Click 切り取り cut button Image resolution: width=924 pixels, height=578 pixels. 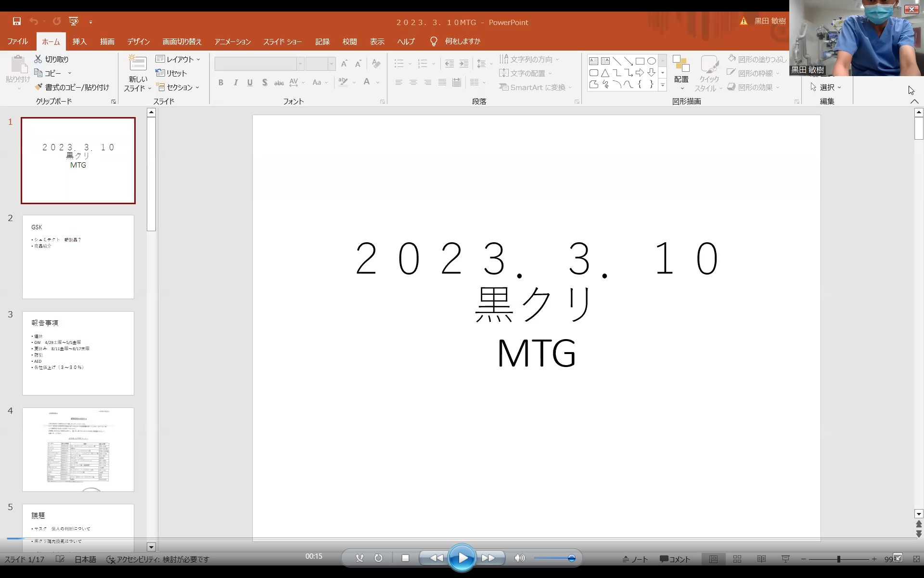coord(51,59)
